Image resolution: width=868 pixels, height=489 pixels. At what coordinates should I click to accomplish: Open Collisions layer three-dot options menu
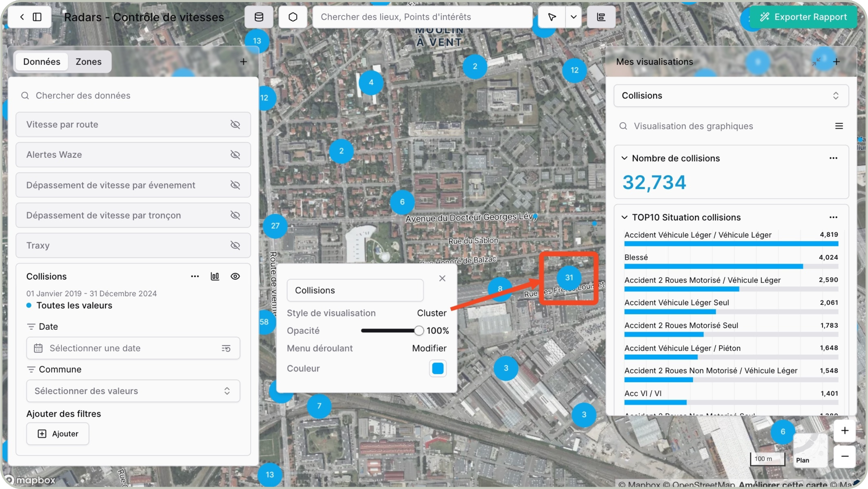click(195, 276)
